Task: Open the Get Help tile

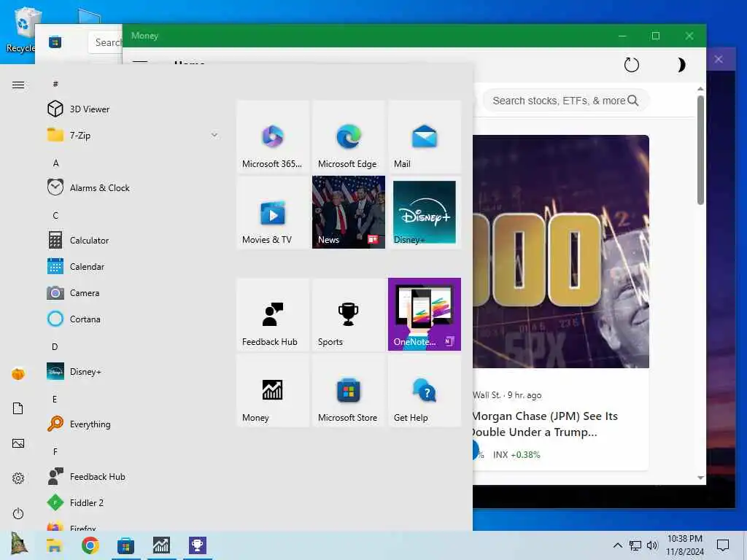Action: tap(424, 391)
